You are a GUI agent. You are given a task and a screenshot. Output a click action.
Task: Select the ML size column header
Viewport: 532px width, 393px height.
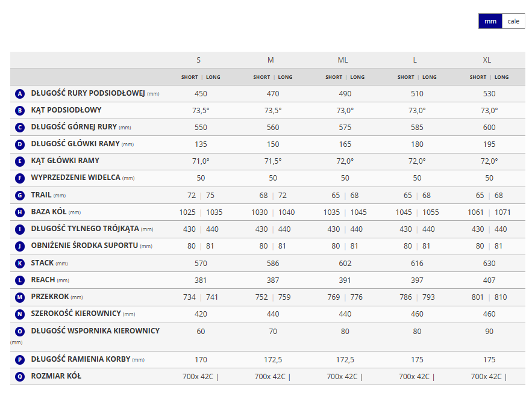point(343,60)
